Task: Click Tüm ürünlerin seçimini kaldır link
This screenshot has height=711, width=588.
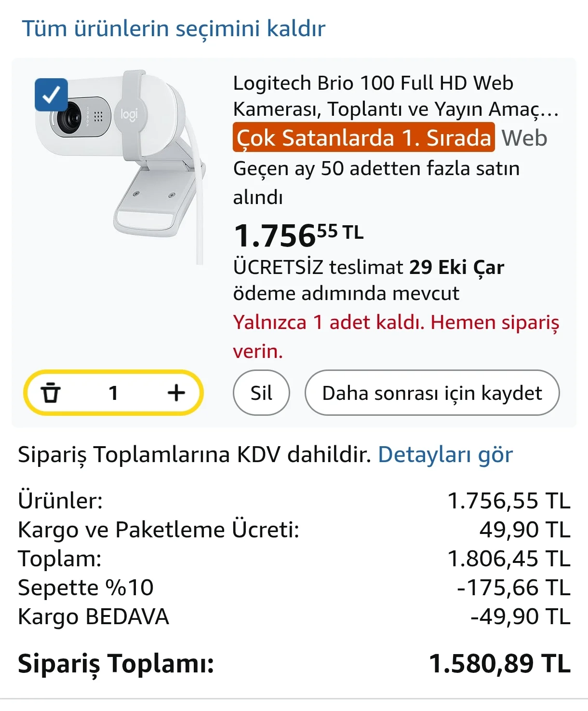Action: 174,28
